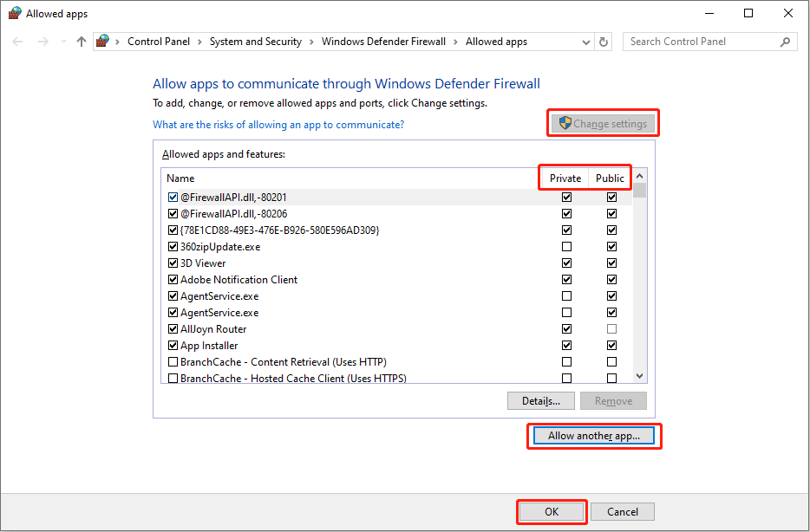Click Change settings button

pos(603,123)
